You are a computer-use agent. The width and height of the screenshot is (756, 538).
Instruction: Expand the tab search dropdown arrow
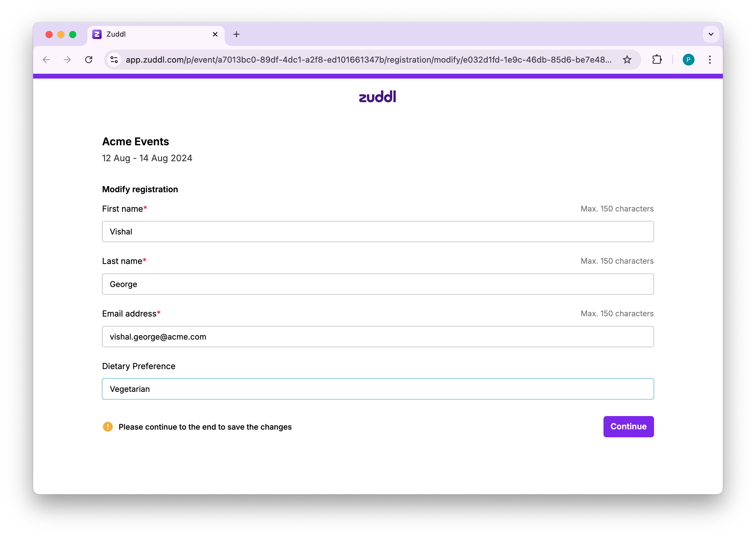coord(710,34)
